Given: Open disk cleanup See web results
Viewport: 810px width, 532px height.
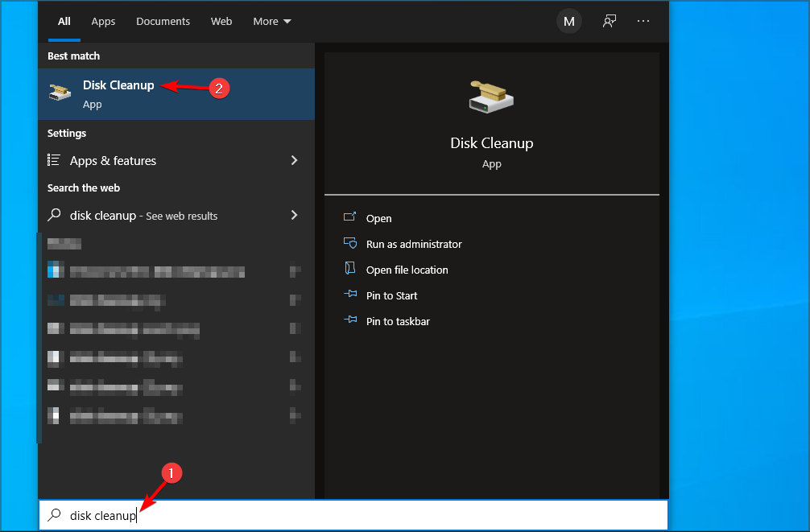Looking at the screenshot, I should click(x=176, y=216).
